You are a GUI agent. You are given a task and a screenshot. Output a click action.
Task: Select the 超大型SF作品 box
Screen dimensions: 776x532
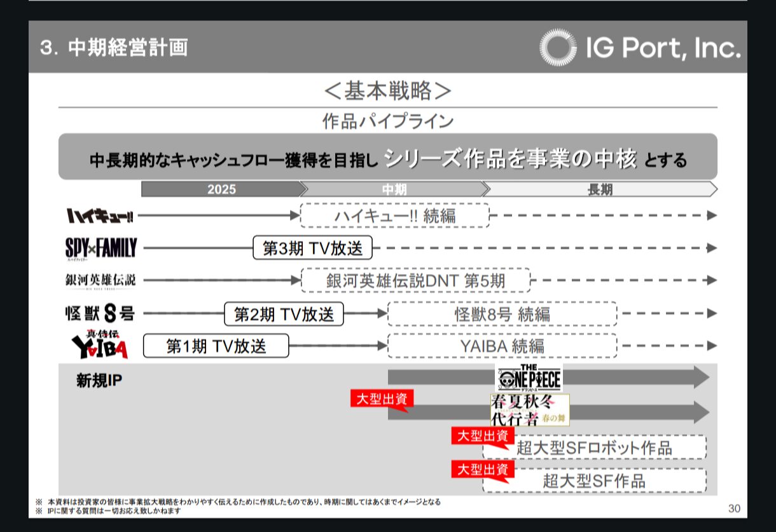click(x=594, y=481)
